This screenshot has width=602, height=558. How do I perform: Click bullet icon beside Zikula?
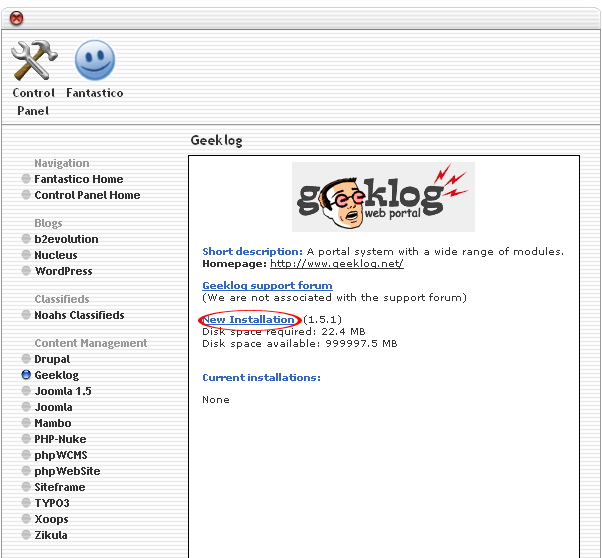pyautogui.click(x=26, y=535)
